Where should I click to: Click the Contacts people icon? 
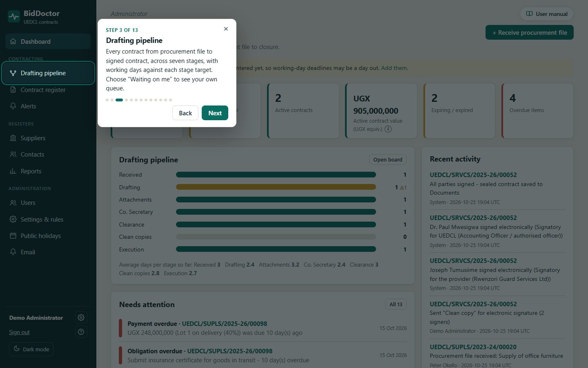13,154
